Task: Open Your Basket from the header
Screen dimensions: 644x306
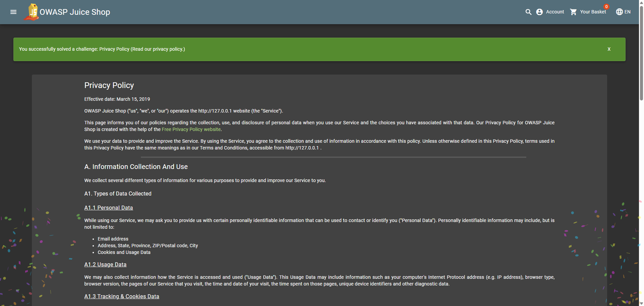Action: coord(593,12)
